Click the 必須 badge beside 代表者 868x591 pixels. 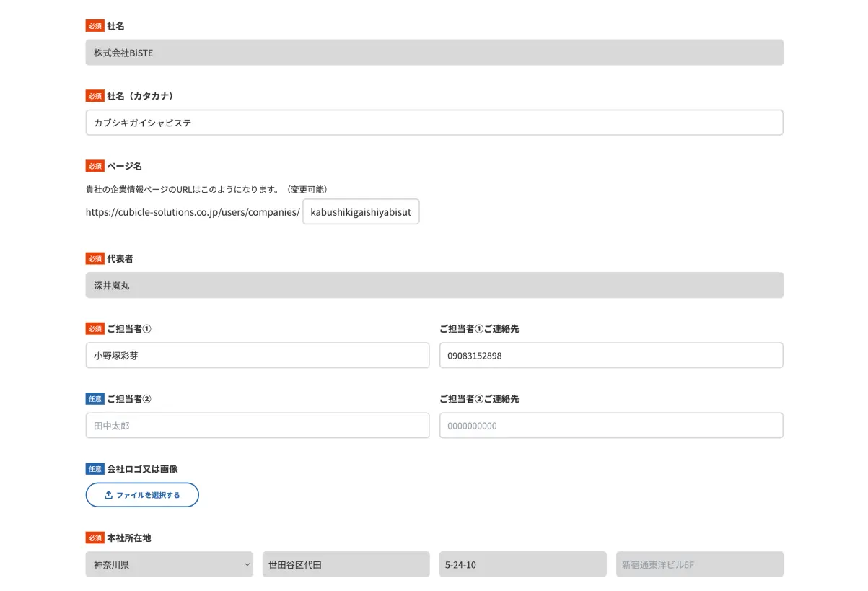[x=95, y=258]
